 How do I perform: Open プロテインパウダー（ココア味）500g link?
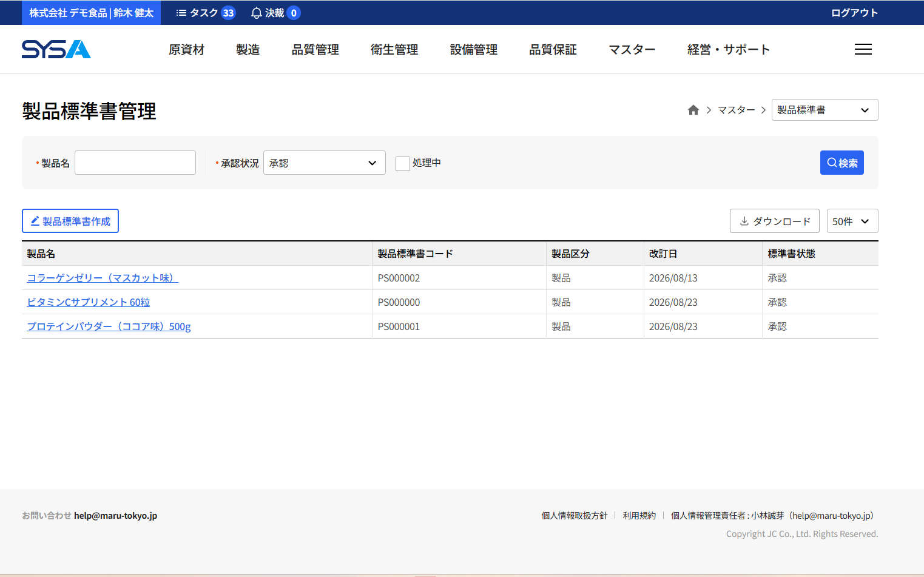point(109,326)
